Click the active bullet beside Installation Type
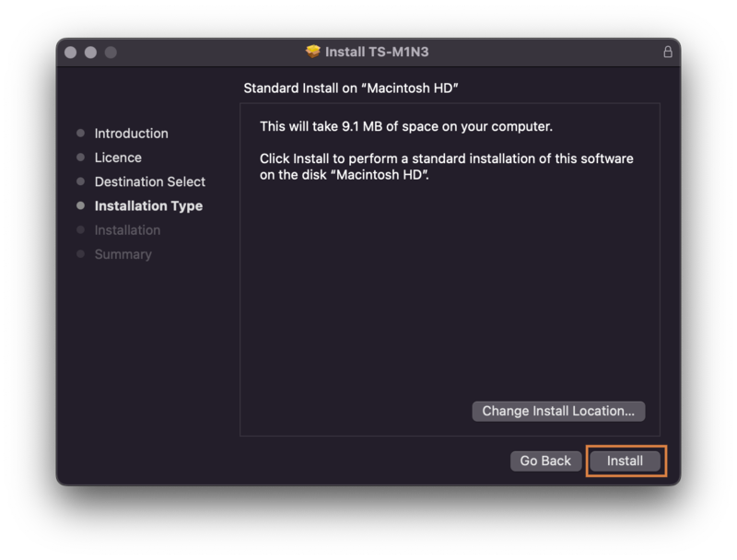The image size is (737, 560). tap(81, 205)
